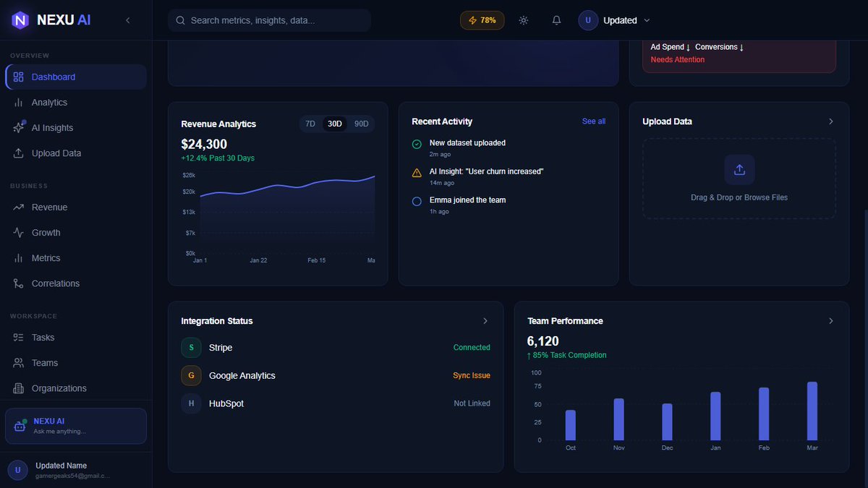Open the NEXU AI Ask me anything card
The width and height of the screenshot is (868, 488).
76,426
